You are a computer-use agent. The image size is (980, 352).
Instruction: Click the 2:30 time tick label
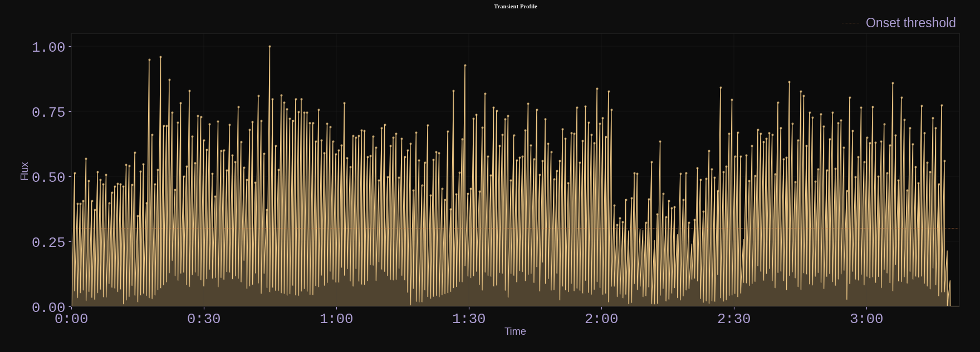point(734,319)
